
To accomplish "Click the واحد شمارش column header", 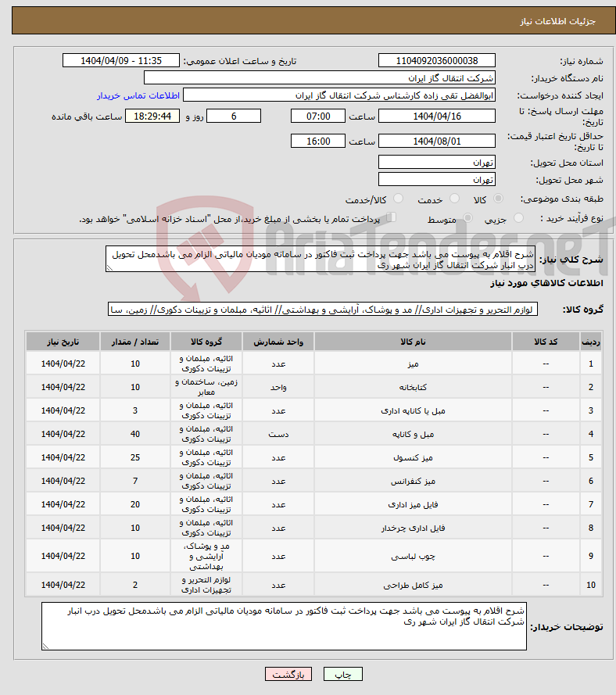I will coord(278,342).
